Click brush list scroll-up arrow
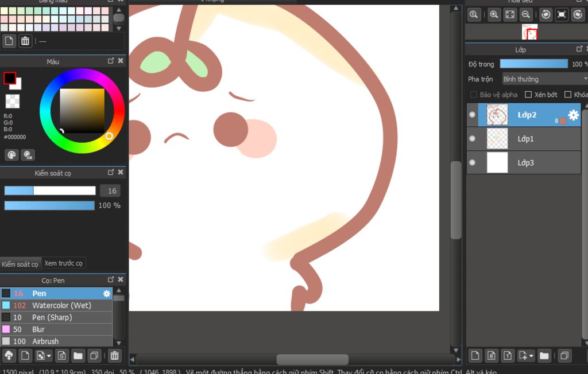 (x=119, y=290)
